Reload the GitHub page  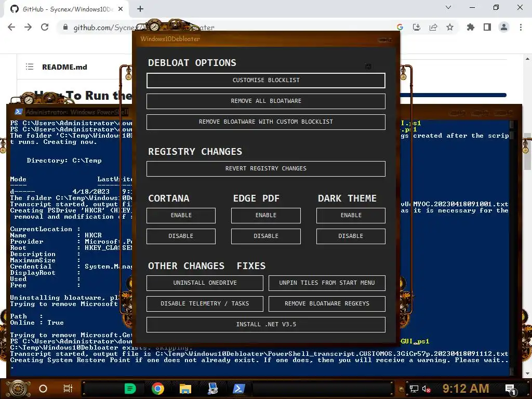pos(45,27)
